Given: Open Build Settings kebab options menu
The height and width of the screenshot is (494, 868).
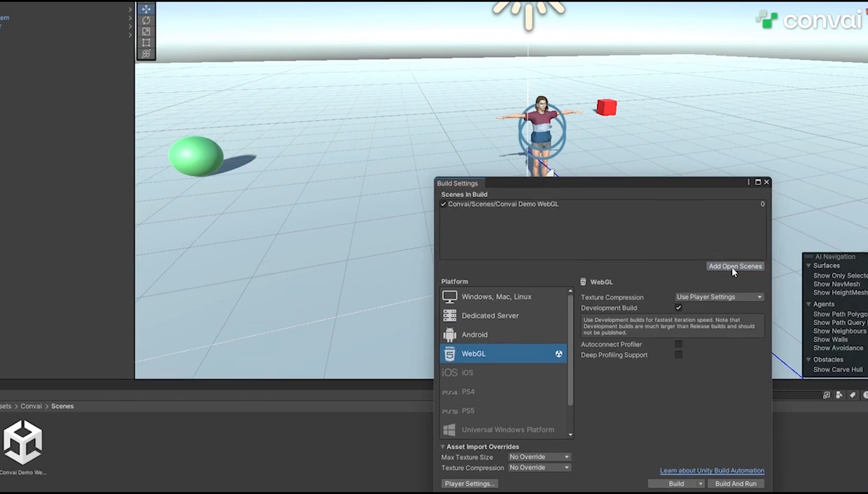Looking at the screenshot, I should [x=748, y=183].
